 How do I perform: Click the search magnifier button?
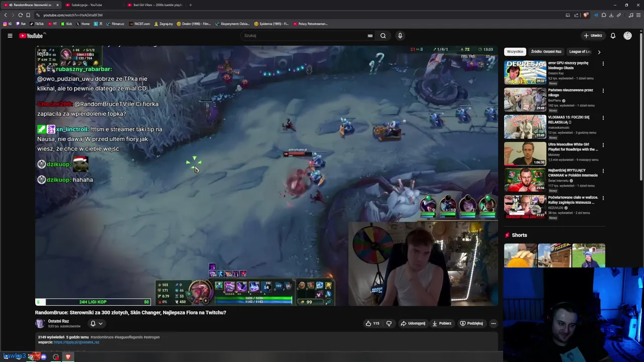383,36
